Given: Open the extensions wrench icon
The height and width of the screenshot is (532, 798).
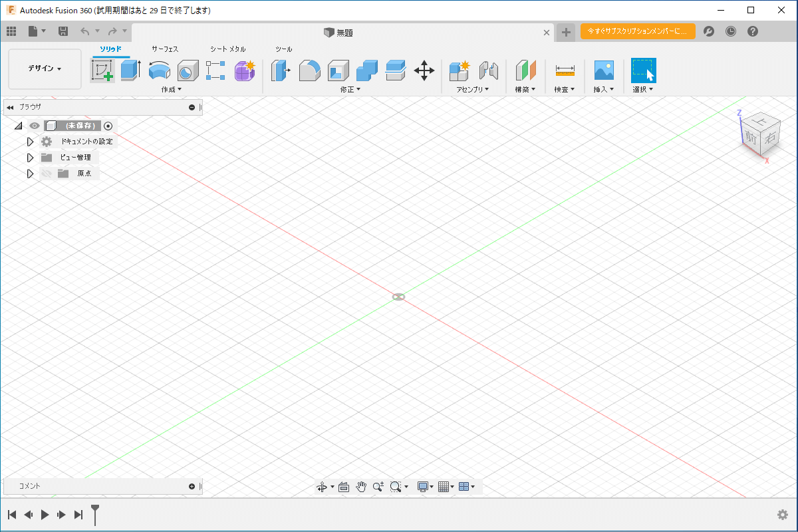Looking at the screenshot, I should [x=709, y=31].
